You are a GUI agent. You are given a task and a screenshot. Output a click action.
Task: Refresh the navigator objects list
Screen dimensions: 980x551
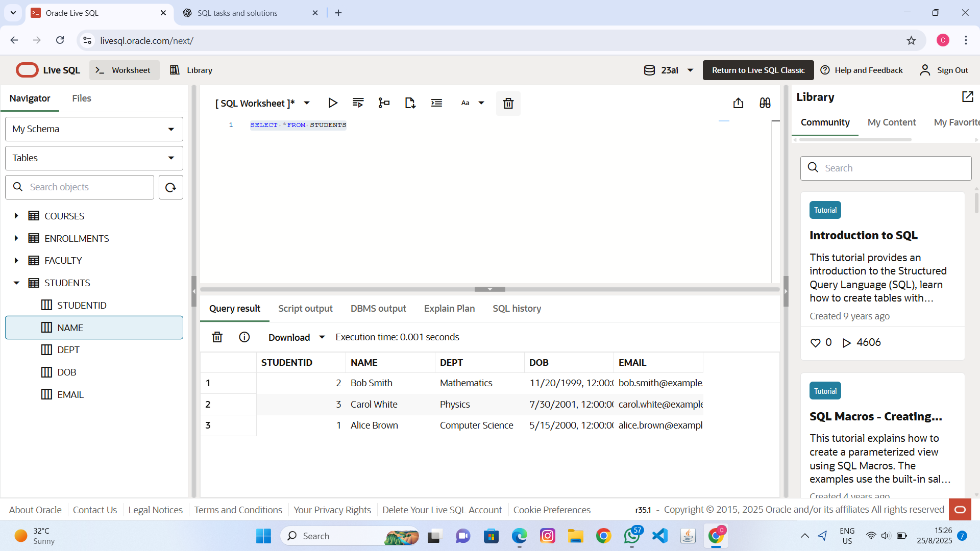pos(170,187)
